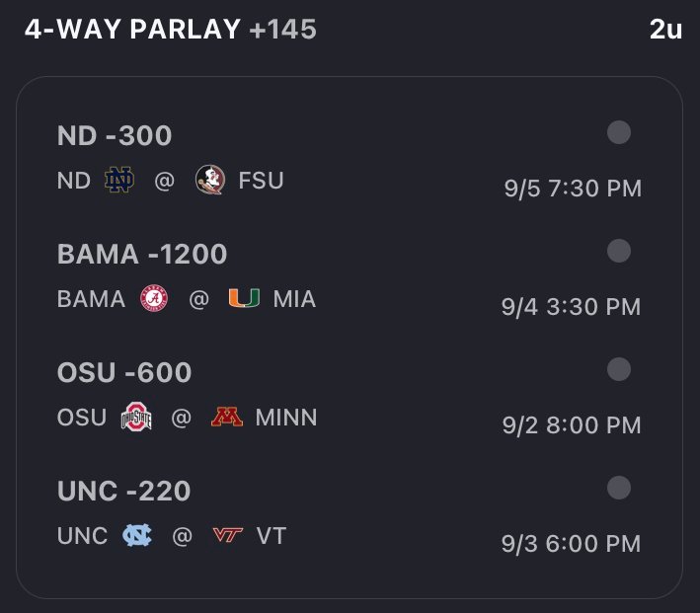Select the BAMA -1200 pick title
700x613 pixels.
142,254
